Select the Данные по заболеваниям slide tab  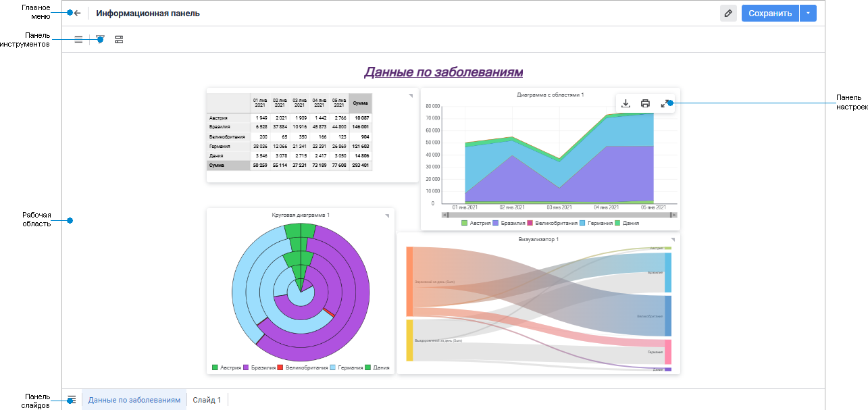tap(134, 400)
